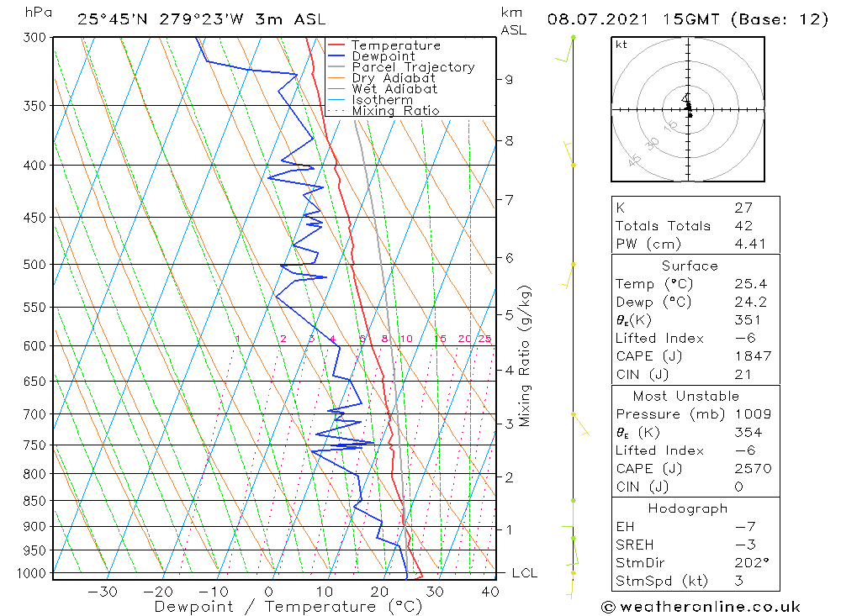Click the mixing ratio label 10
The width and height of the screenshot is (841, 616).
(x=406, y=339)
